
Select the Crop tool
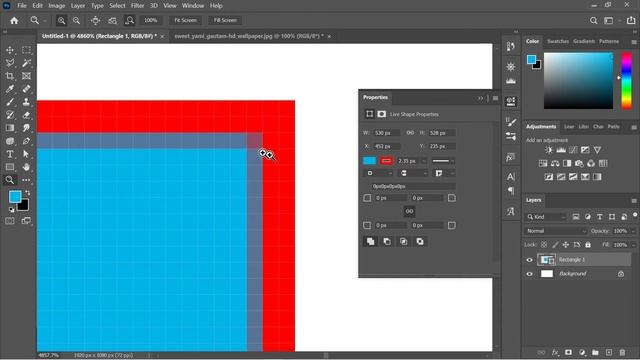coord(10,76)
